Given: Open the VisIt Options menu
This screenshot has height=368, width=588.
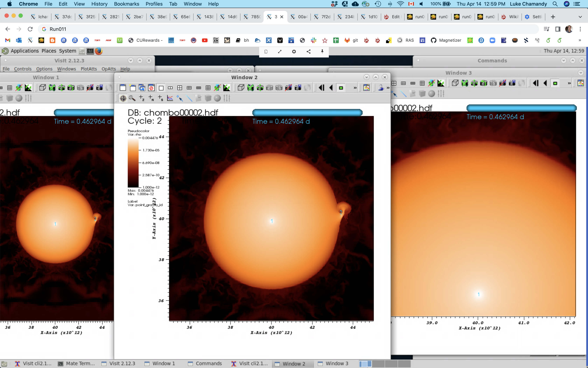Looking at the screenshot, I should point(44,69).
